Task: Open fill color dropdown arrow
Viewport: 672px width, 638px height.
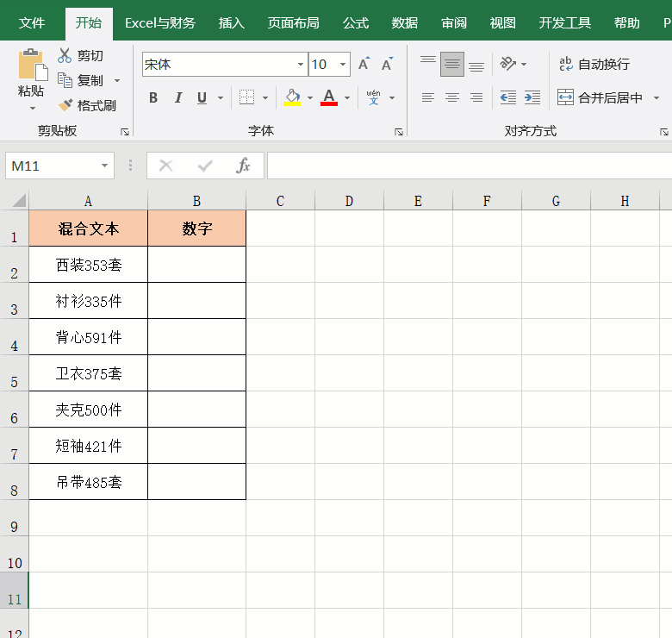Action: click(x=310, y=97)
